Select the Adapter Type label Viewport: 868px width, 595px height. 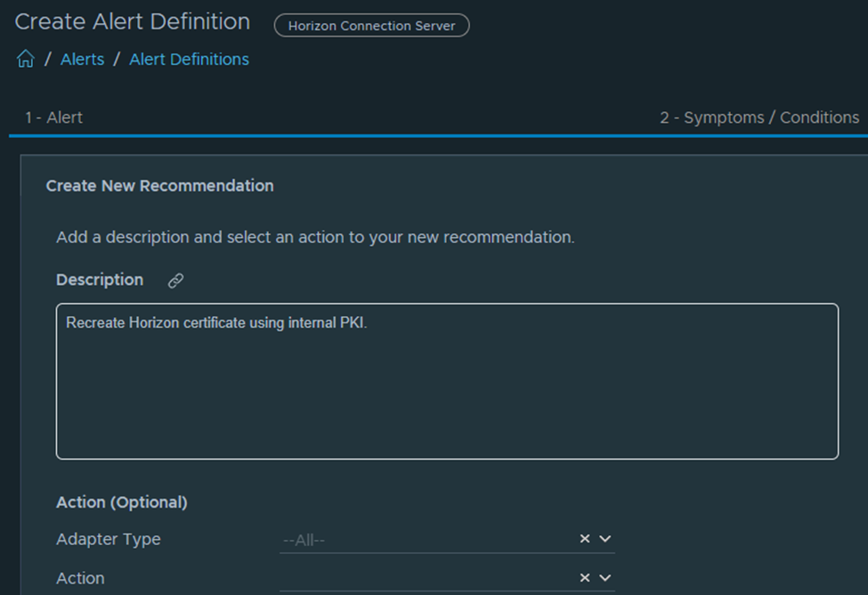pyautogui.click(x=109, y=539)
